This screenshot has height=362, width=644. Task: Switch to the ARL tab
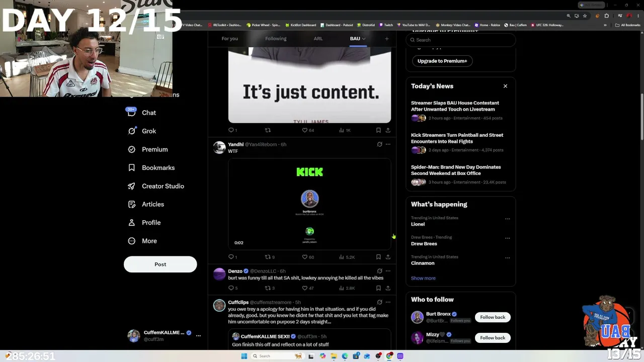[318, 39]
